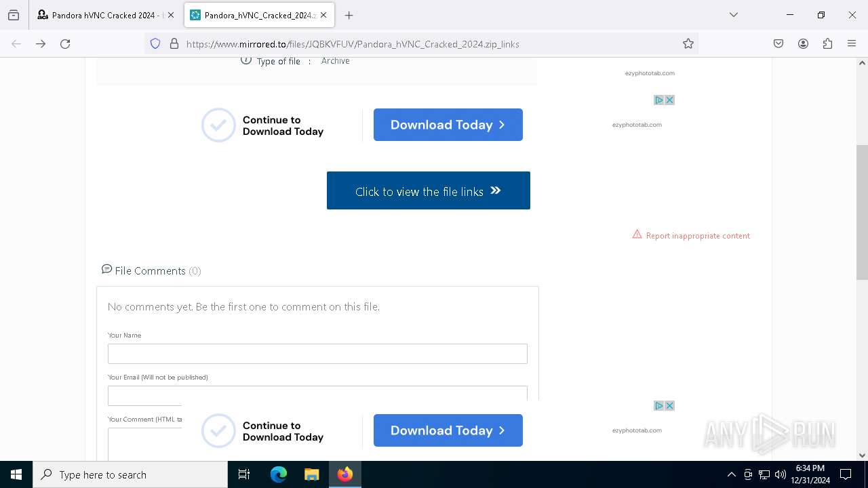Screen dimensions: 868x488
Task: Click to view the file links
Action: (429, 190)
